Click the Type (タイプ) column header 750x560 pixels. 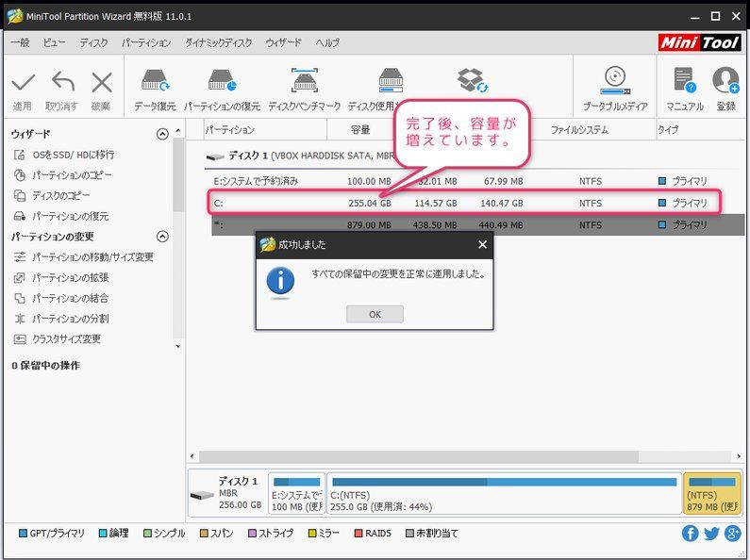coord(668,129)
